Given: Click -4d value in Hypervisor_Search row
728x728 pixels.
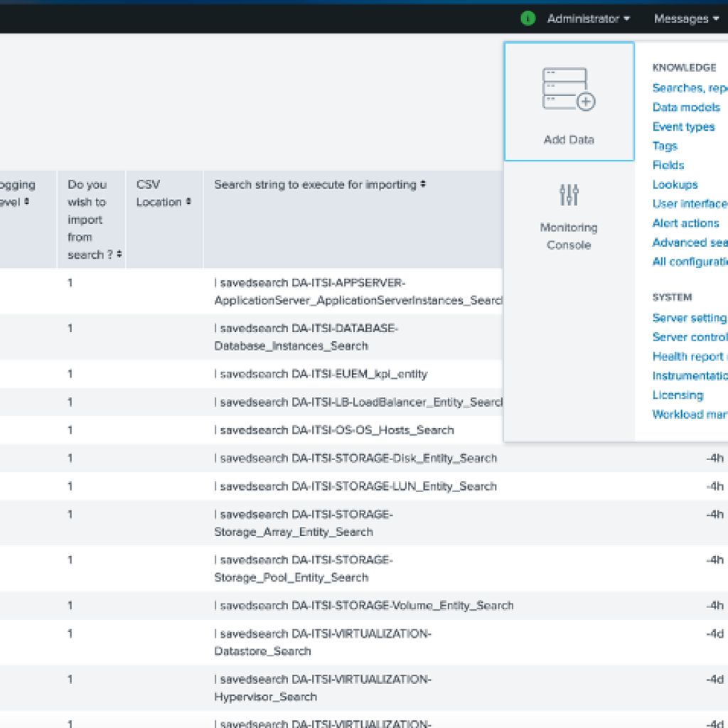Looking at the screenshot, I should (x=715, y=679).
